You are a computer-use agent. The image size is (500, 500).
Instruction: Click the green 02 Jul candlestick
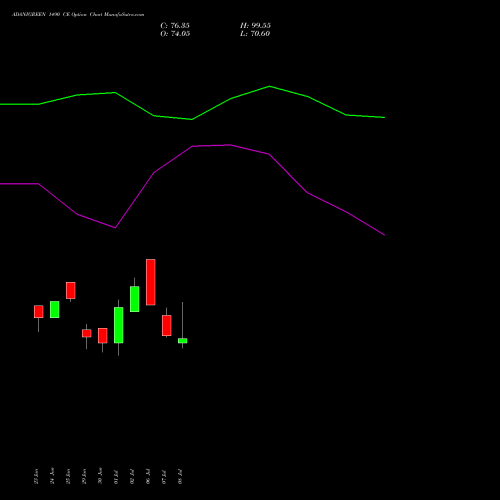click(135, 299)
